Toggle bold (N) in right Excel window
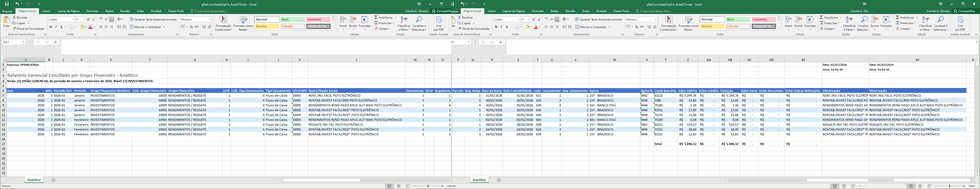Image resolution: width=980 pixels, height=189 pixels. click(x=496, y=27)
